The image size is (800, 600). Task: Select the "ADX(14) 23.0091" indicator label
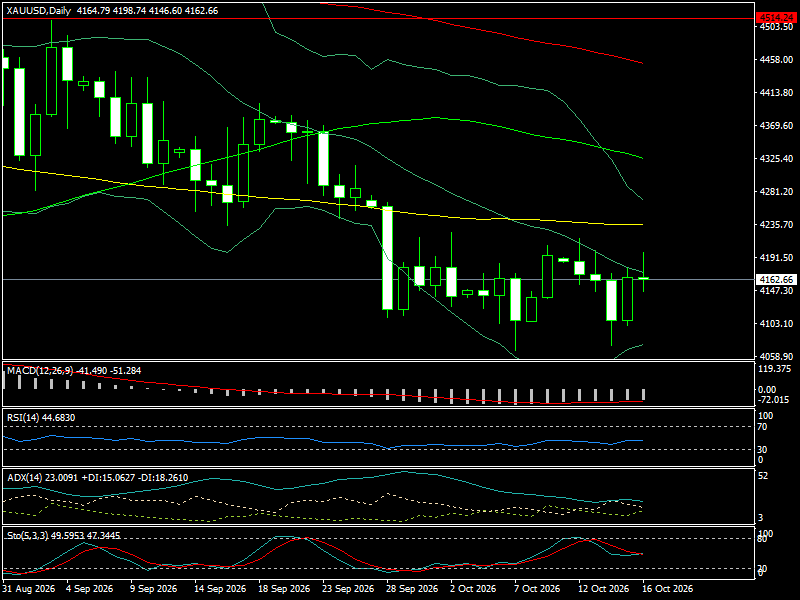click(x=43, y=478)
